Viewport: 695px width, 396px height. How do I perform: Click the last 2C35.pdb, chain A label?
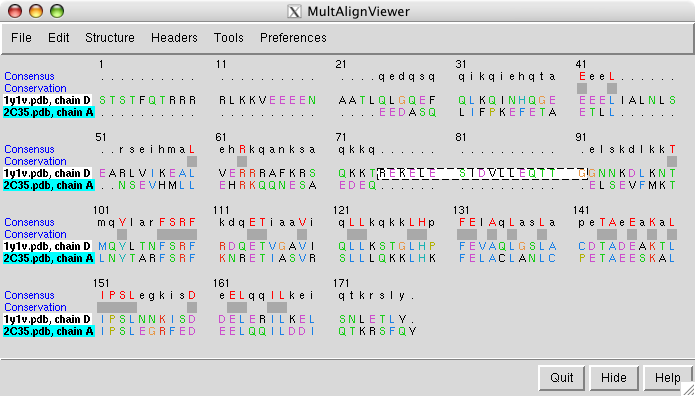click(x=49, y=331)
